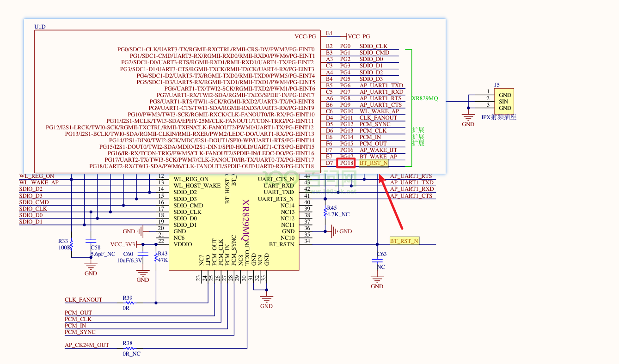This screenshot has height=364, width=619.
Task: Select the BT_RST_N net label above capacitor C63
Action: (x=404, y=241)
